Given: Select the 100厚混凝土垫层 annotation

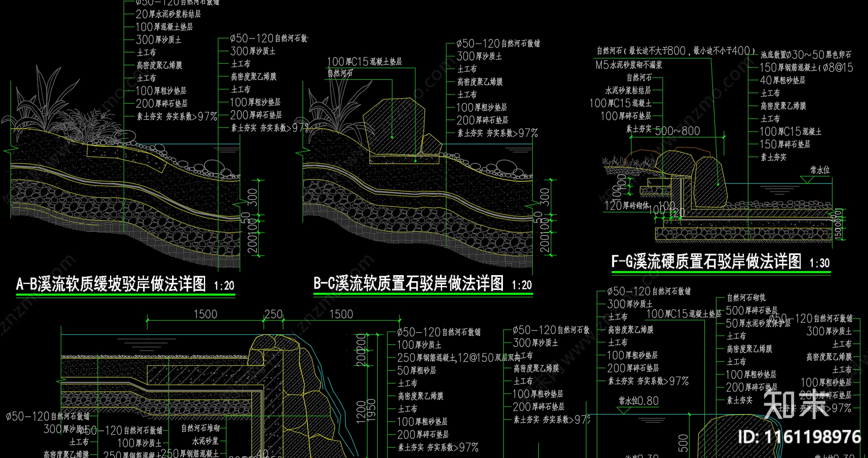Looking at the screenshot, I should coord(164,27).
